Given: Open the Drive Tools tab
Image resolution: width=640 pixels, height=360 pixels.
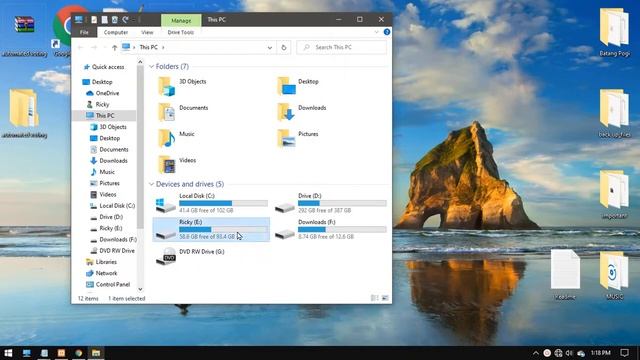Looking at the screenshot, I should [x=180, y=32].
